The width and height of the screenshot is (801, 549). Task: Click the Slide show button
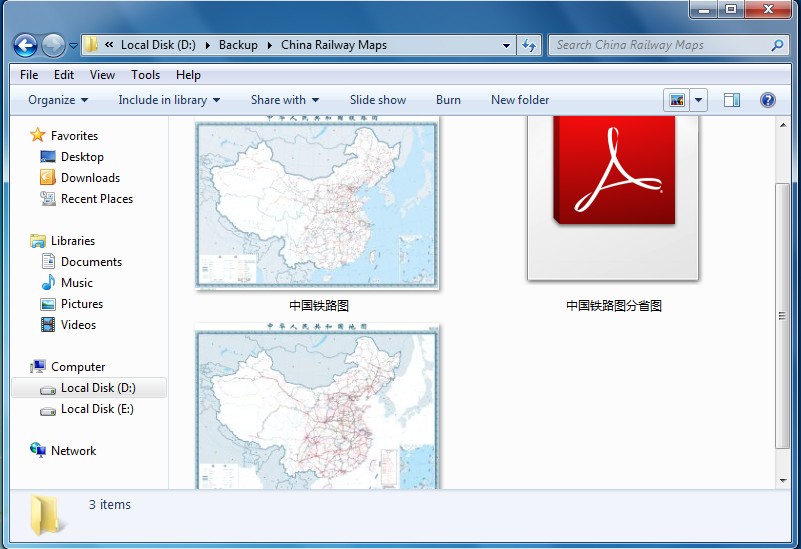coord(378,100)
